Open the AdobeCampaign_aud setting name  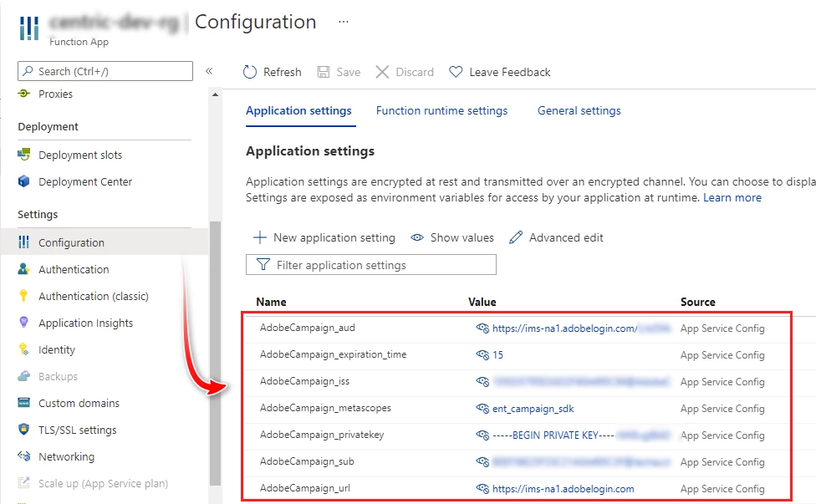pyautogui.click(x=308, y=328)
